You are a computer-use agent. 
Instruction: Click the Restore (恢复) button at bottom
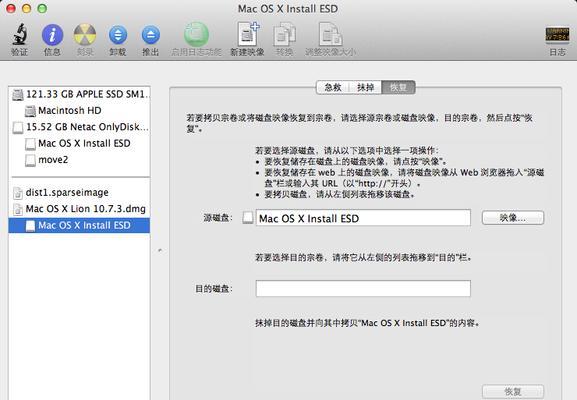point(513,392)
